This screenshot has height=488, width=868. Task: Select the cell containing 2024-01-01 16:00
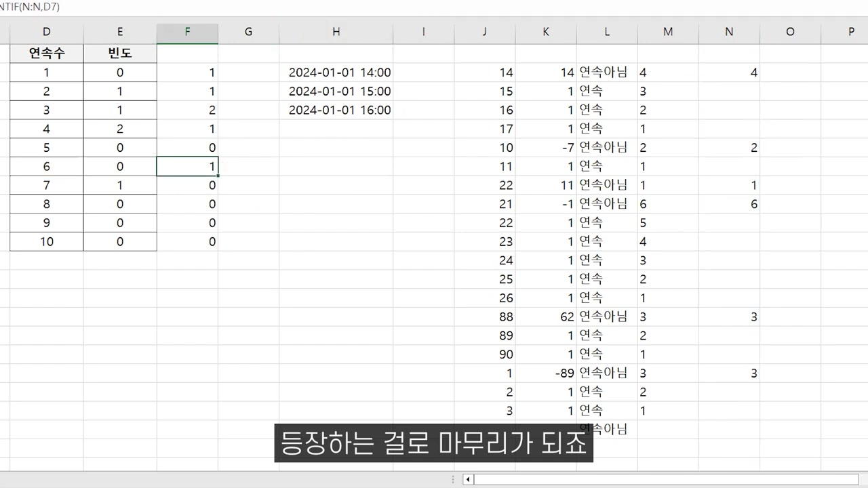tap(339, 110)
